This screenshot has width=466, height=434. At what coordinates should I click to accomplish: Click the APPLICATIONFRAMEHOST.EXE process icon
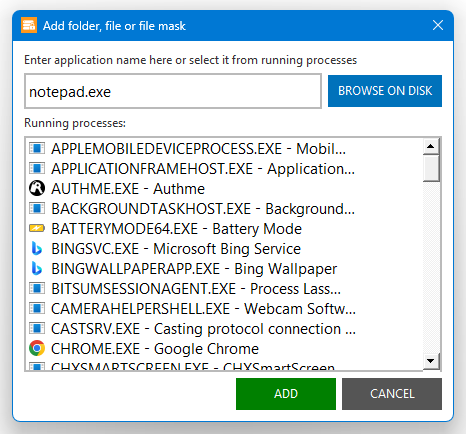(x=37, y=168)
